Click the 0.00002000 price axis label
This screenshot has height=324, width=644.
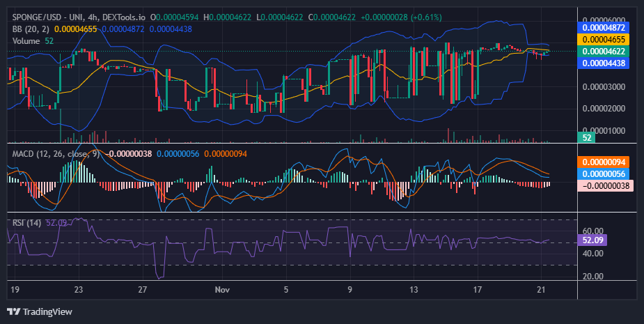[604, 109]
